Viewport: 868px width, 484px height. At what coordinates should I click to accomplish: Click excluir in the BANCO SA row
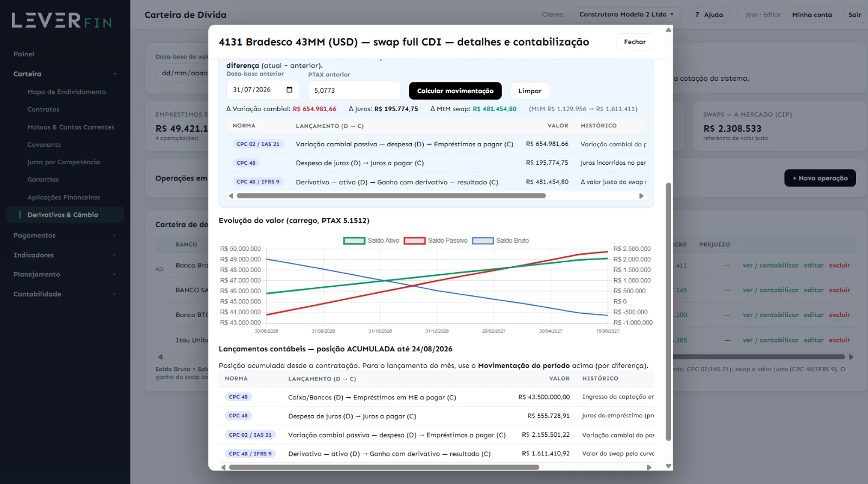(x=839, y=291)
